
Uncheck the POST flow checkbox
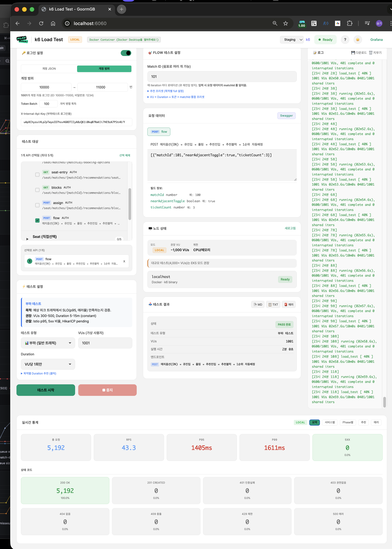pos(37,220)
